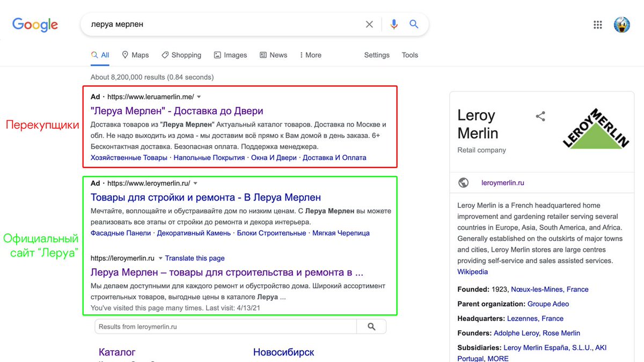The width and height of the screenshot is (644, 362).
Task: Click the globe icon beside leroymerlin.ru
Action: 464,183
